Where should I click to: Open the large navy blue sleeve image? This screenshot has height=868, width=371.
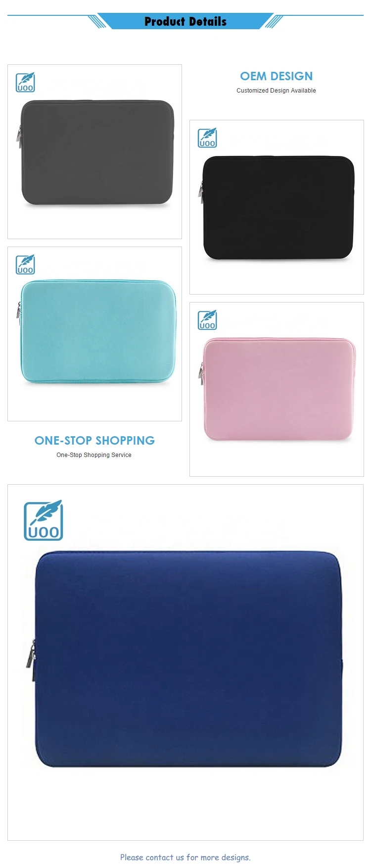(x=185, y=662)
